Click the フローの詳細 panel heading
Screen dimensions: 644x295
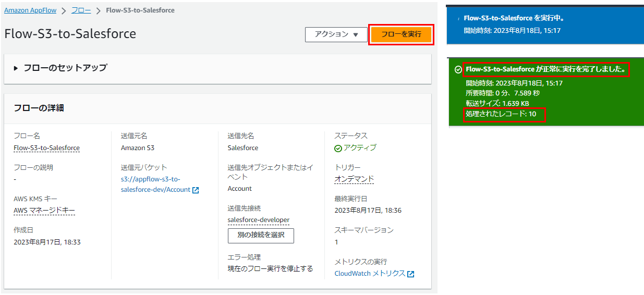(x=39, y=108)
